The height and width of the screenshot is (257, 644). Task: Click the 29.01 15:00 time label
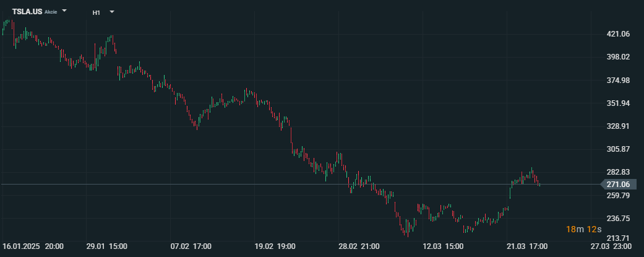tap(106, 246)
